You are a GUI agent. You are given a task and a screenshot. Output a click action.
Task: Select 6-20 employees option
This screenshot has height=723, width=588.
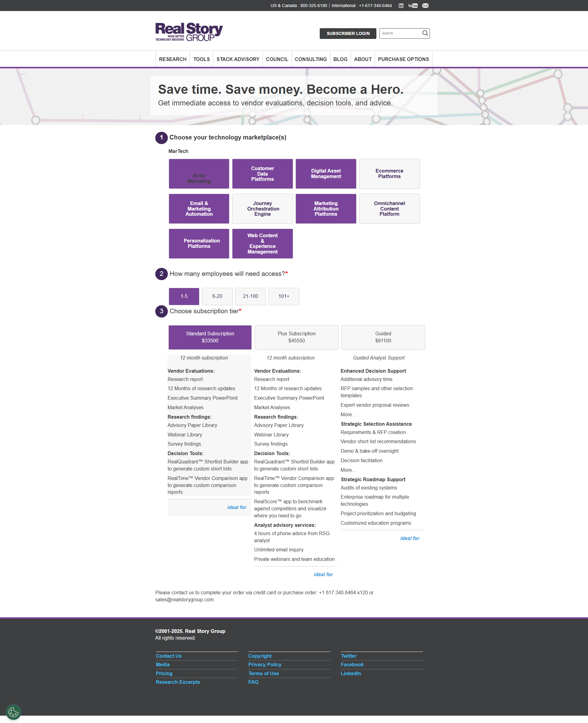217,296
